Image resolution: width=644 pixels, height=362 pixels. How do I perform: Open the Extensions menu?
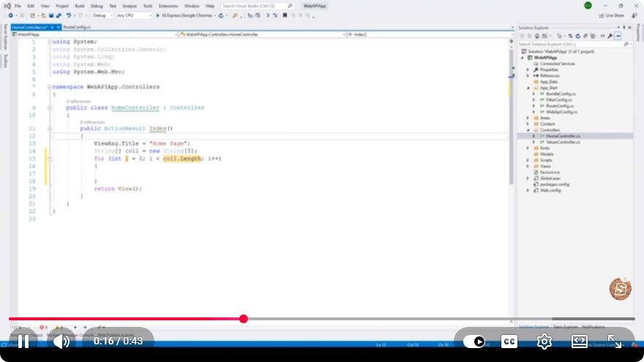(x=168, y=6)
